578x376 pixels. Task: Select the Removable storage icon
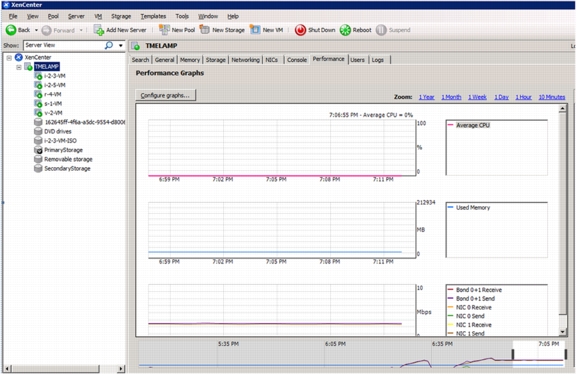coord(38,159)
